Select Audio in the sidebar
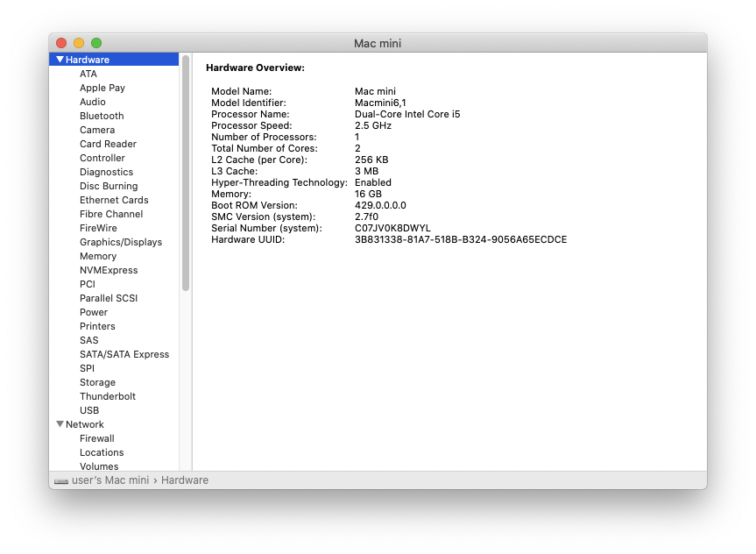Image resolution: width=756 pixels, height=554 pixels. coord(93,102)
